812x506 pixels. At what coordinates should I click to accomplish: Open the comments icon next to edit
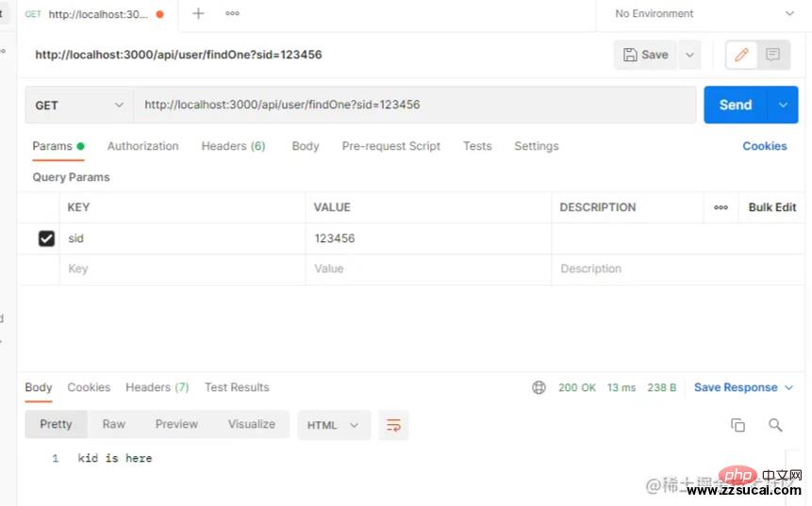(x=773, y=55)
